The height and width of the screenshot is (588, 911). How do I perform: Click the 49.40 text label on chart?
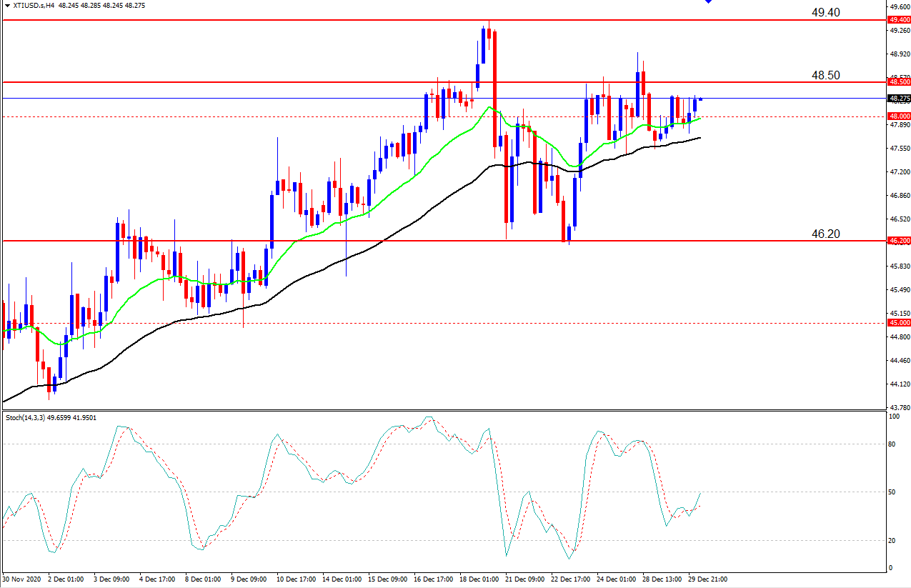coord(825,12)
